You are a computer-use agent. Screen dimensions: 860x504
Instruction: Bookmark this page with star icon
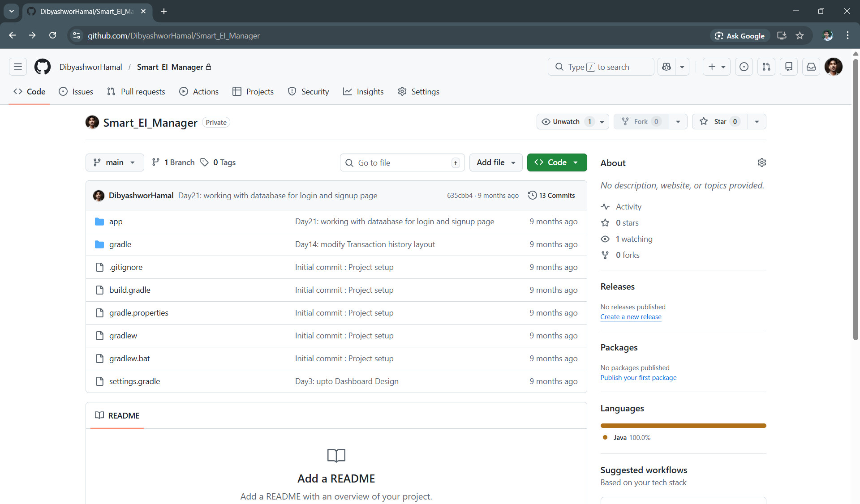click(800, 36)
